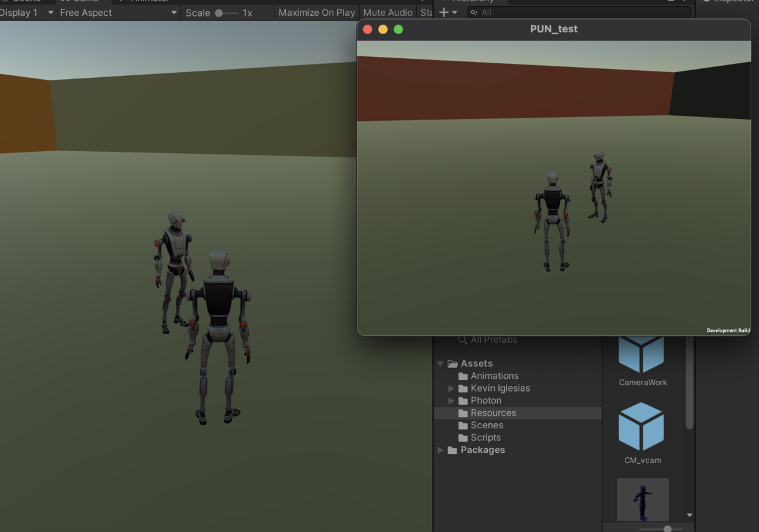The width and height of the screenshot is (759, 532).
Task: Expand the Photon folder
Action: coord(451,400)
